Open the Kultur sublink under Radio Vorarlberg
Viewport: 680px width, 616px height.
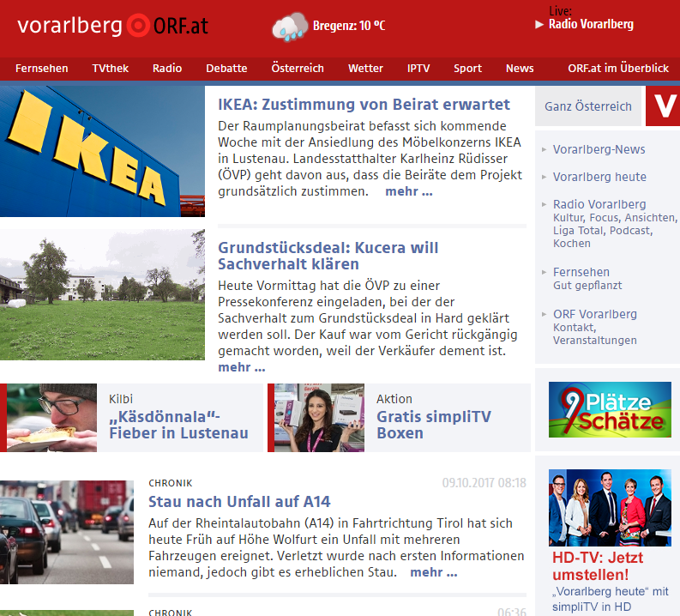[569, 218]
